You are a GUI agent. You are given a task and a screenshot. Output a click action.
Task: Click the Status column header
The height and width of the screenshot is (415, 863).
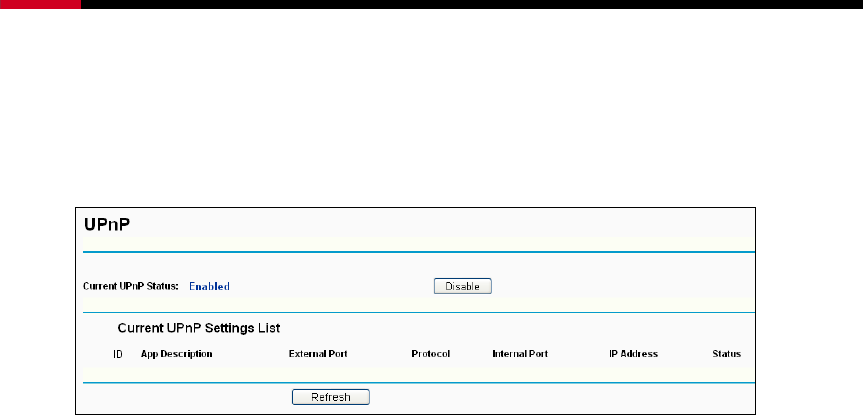pos(727,354)
